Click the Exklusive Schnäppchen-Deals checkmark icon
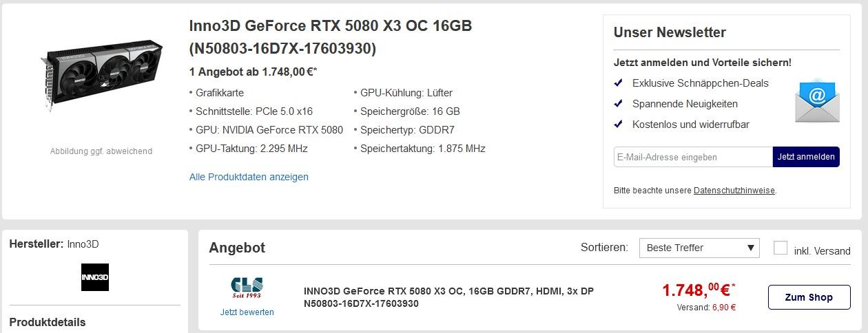The width and height of the screenshot is (868, 333). pyautogui.click(x=619, y=83)
